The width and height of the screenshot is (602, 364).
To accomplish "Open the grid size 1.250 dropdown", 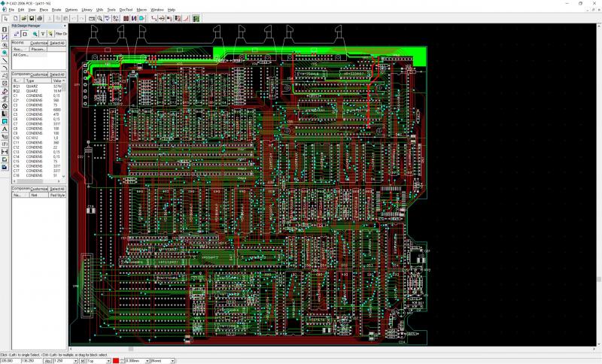I will tap(75, 361).
